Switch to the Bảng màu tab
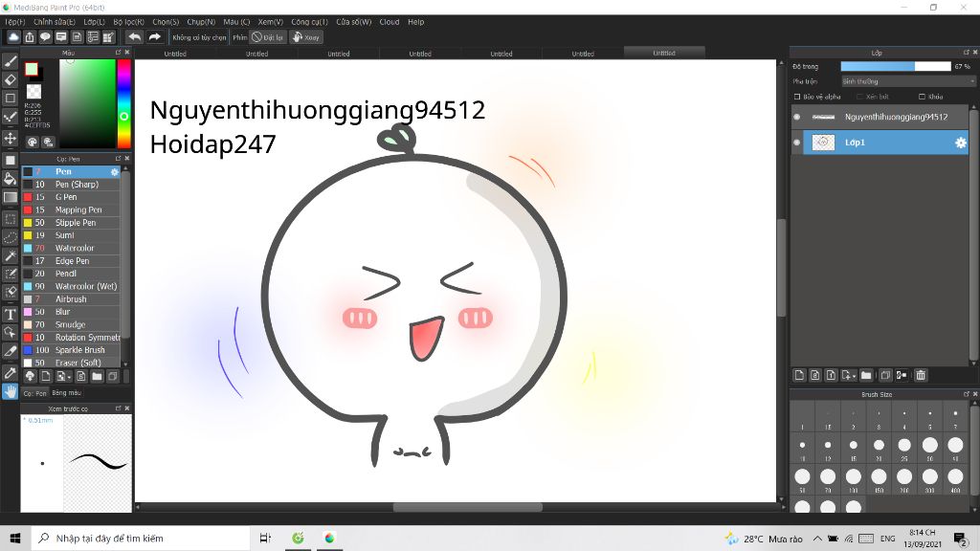 (66, 393)
